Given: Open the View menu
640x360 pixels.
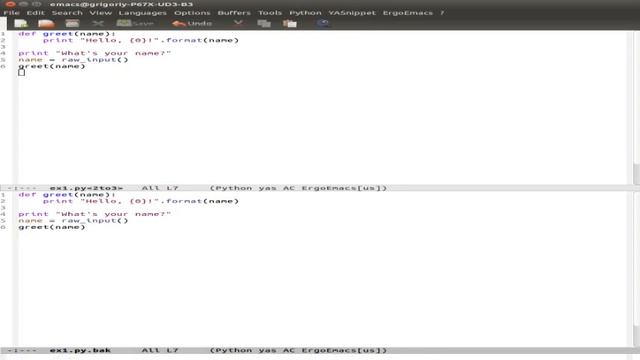Looking at the screenshot, I should (x=100, y=13).
